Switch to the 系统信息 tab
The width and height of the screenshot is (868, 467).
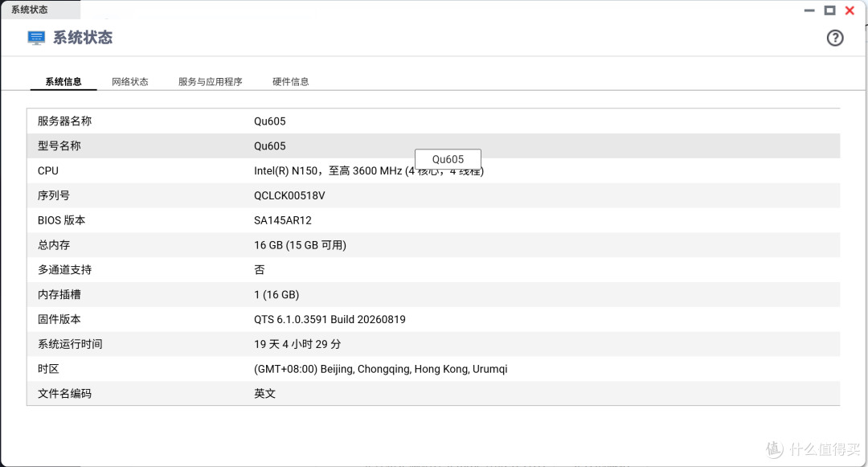pos(63,81)
